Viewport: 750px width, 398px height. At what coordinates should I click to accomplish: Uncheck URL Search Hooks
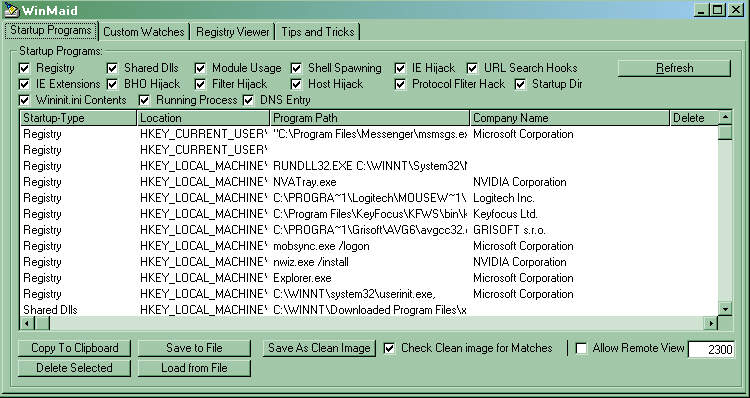click(x=473, y=68)
